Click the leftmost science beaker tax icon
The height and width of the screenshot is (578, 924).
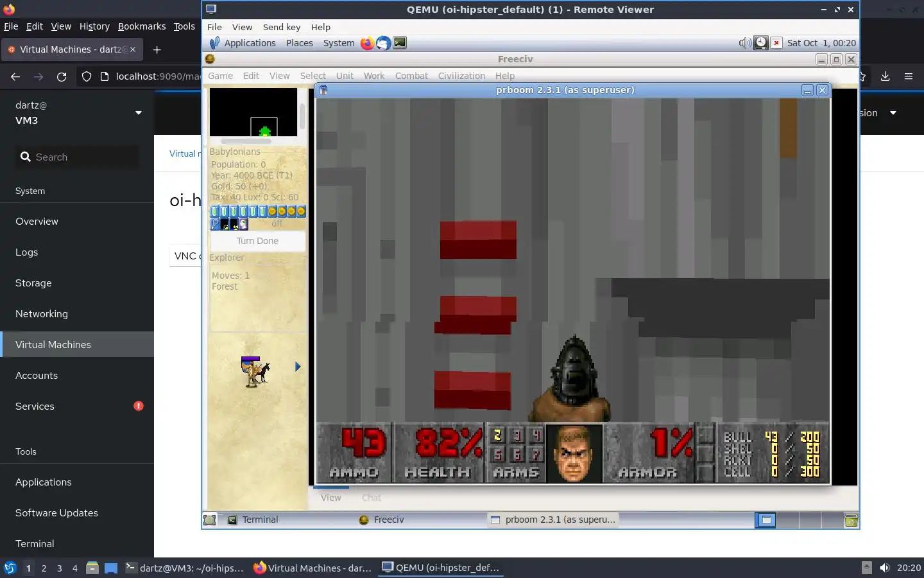(x=215, y=211)
